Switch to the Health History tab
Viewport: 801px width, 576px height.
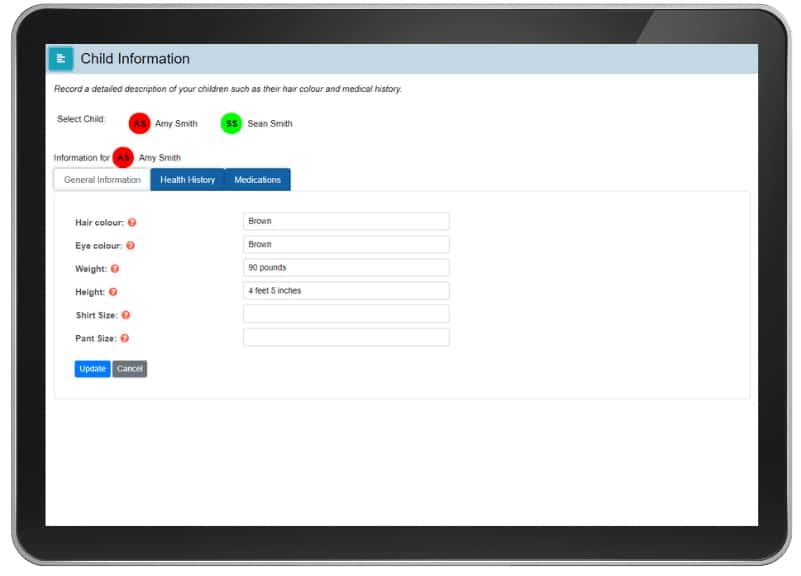pyautogui.click(x=187, y=180)
